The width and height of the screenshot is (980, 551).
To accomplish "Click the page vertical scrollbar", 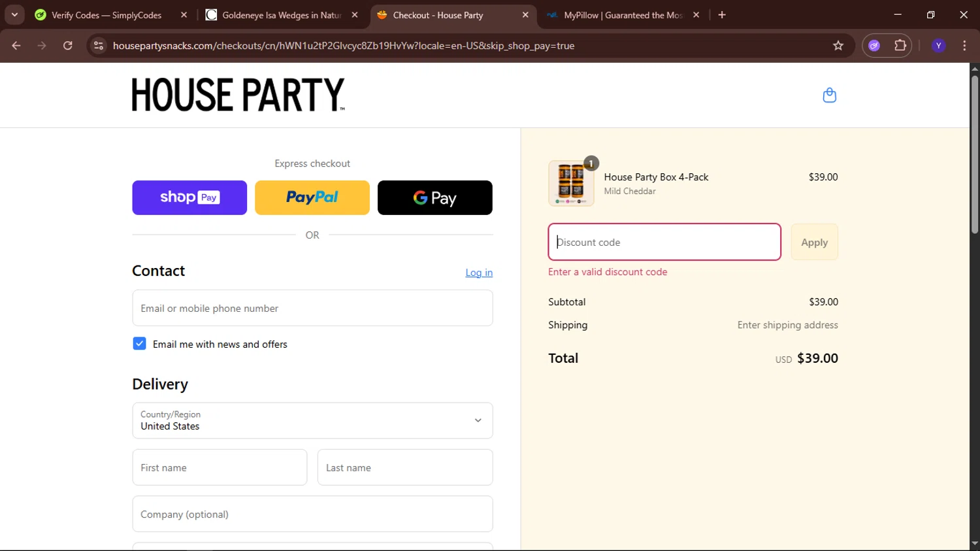I will pyautogui.click(x=975, y=154).
